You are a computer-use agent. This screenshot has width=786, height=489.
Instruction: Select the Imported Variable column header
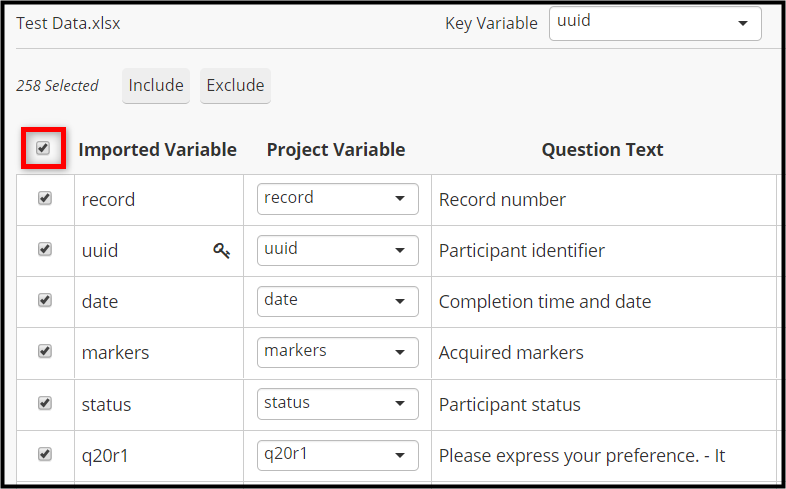157,150
